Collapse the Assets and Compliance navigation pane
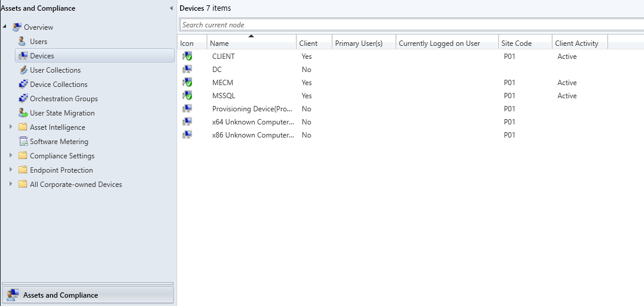The image size is (644, 306). [172, 8]
